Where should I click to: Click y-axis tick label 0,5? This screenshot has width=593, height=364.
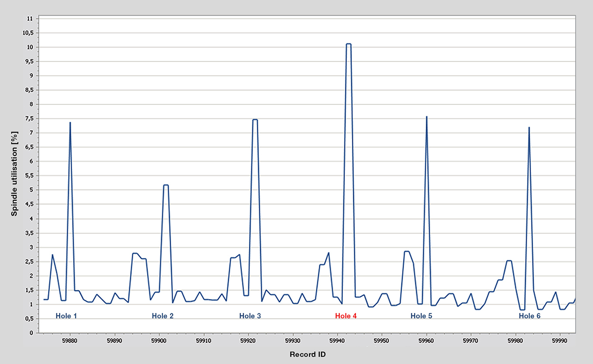click(28, 319)
